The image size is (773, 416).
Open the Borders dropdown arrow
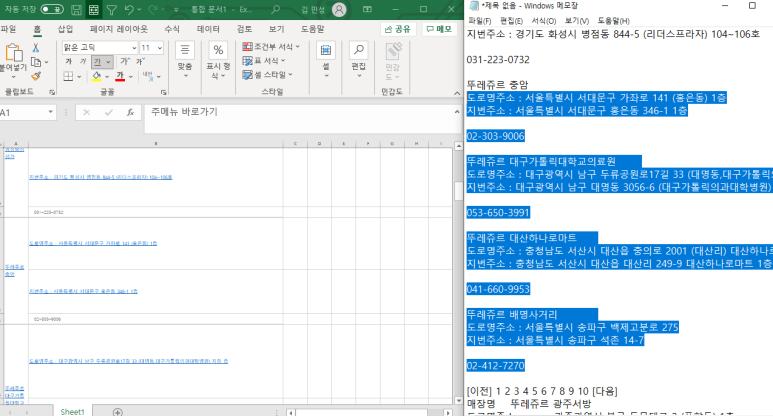coord(79,77)
